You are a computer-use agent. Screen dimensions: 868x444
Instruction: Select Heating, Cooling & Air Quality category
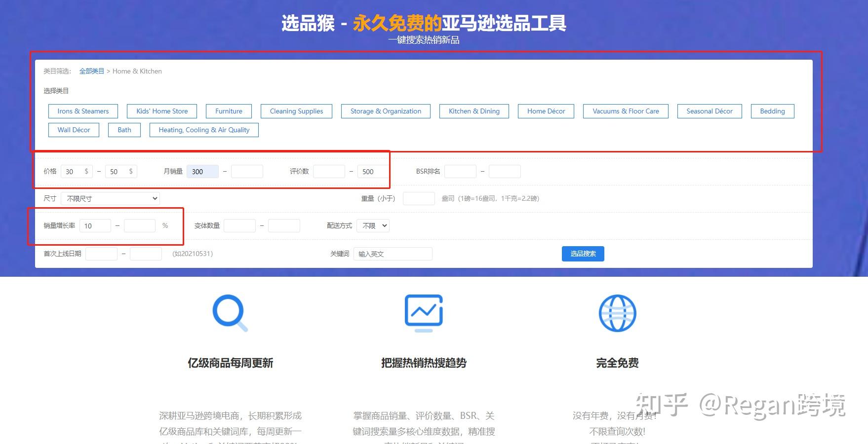[x=204, y=130]
